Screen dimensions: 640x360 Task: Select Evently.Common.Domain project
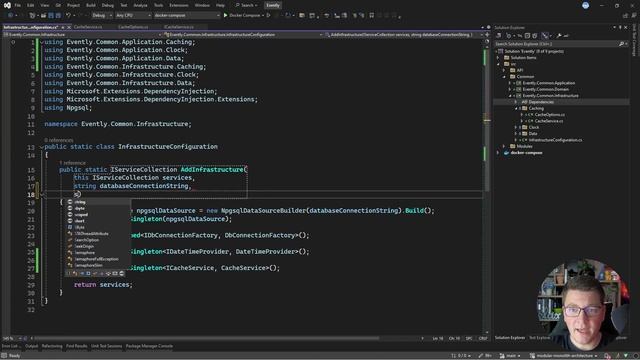[546, 89]
